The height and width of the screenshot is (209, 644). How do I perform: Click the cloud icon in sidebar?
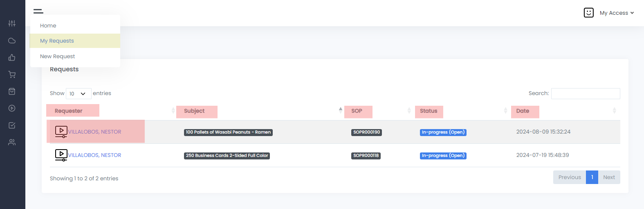point(12,41)
